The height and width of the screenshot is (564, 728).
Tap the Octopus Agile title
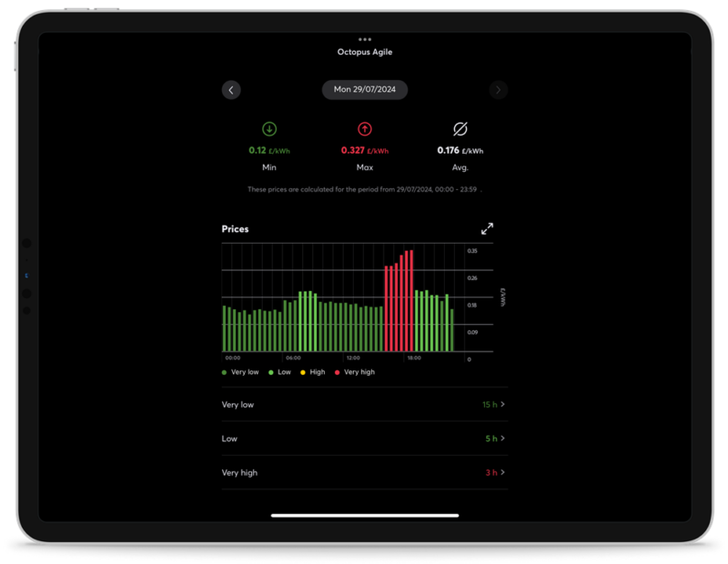pyautogui.click(x=365, y=53)
